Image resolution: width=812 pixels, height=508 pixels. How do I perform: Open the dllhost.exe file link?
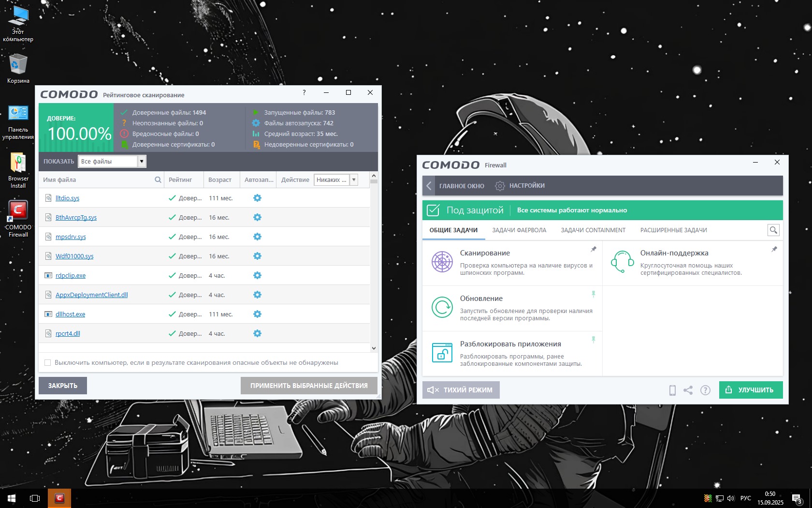[x=70, y=314]
